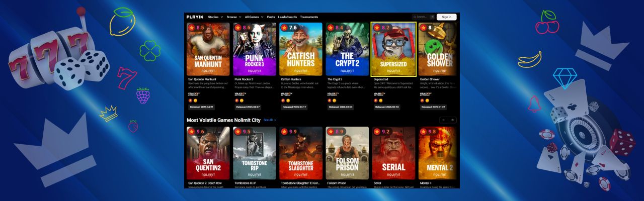This screenshot has height=201, width=644.
Task: Click the feature coin icons under Punk Rocker 3
Action: point(238,100)
